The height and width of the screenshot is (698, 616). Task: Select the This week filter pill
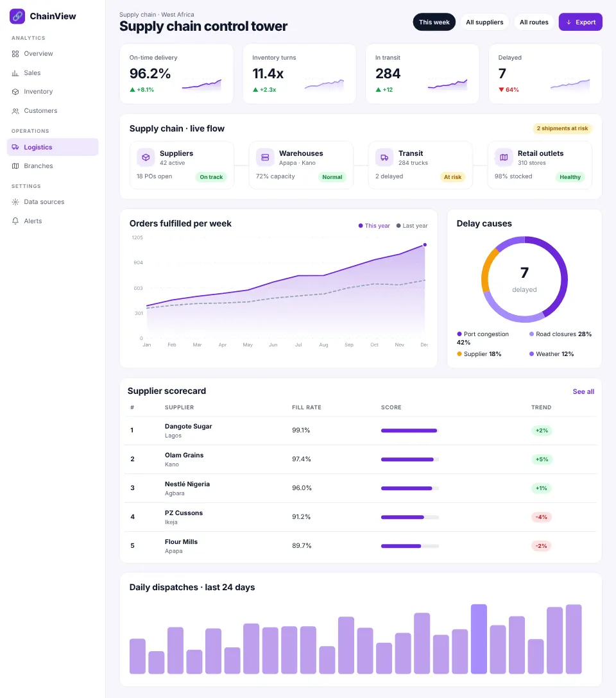[434, 22]
